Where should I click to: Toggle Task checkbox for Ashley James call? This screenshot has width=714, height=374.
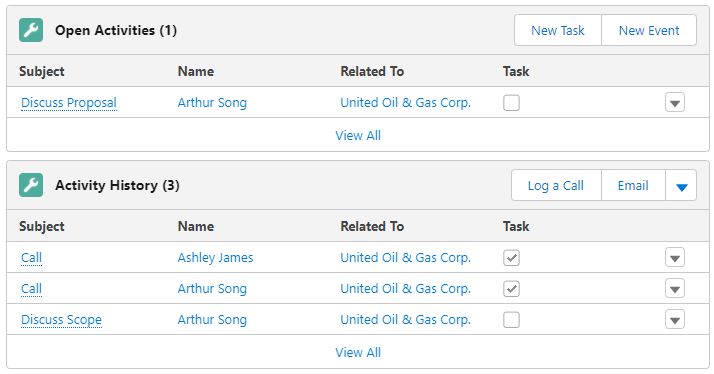click(x=511, y=257)
